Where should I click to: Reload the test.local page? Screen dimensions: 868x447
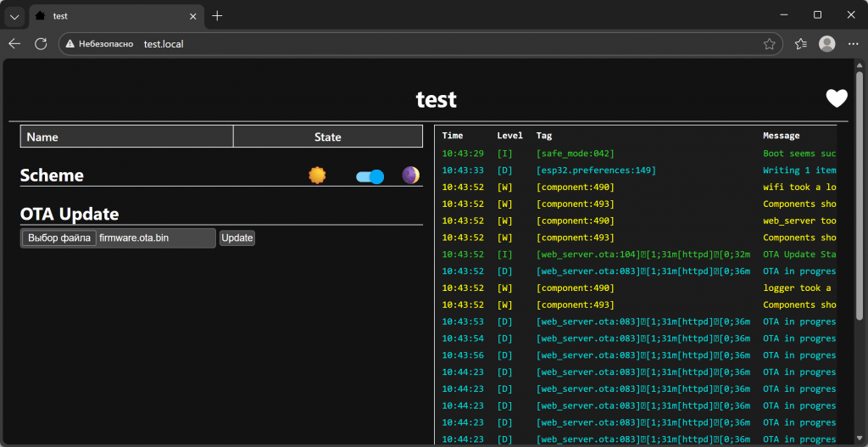[x=41, y=44]
